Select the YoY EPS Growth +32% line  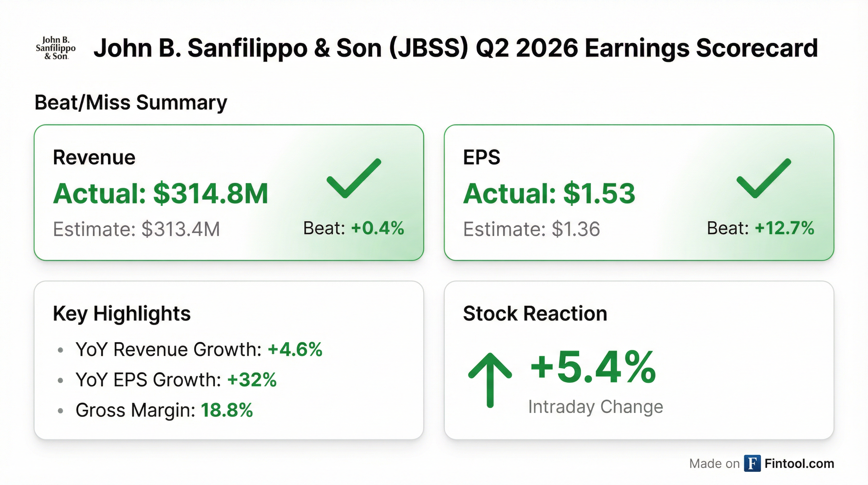[176, 380]
